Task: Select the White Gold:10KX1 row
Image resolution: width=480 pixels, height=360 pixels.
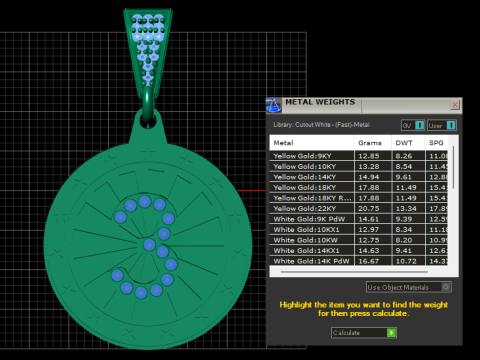Action: coord(358,229)
